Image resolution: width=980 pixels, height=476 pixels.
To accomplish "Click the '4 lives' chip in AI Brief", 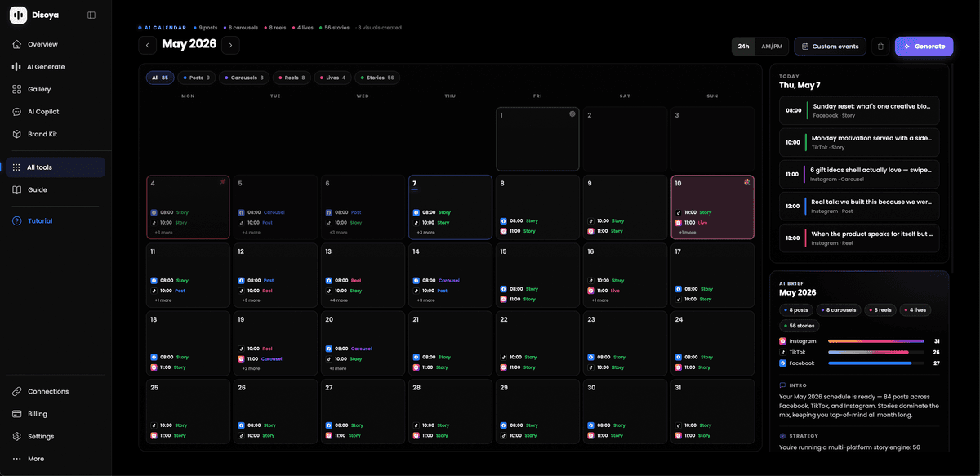I will click(x=915, y=310).
